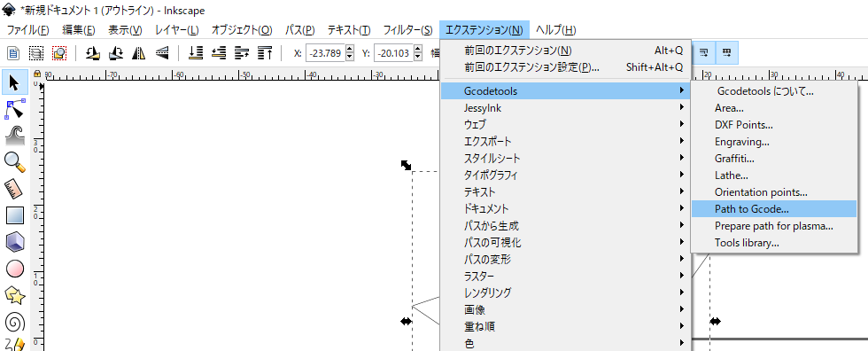Flip selection horizontally
This screenshot has height=351, width=868.
point(138,53)
